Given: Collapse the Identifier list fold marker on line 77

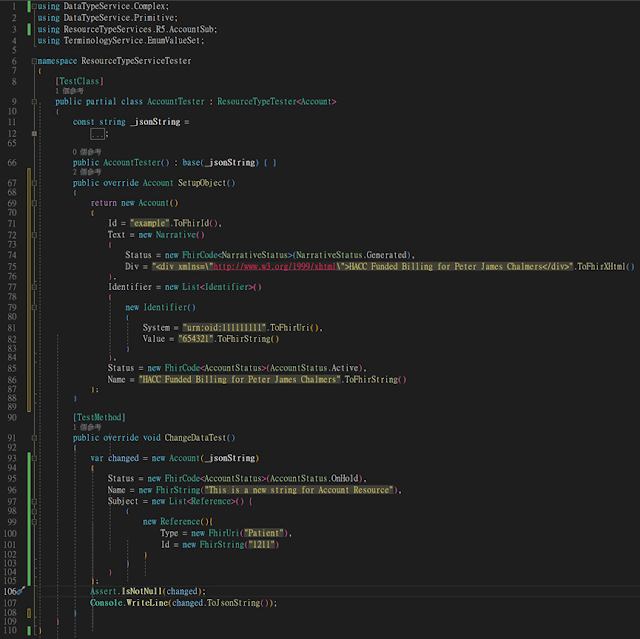Looking at the screenshot, I should [34, 287].
